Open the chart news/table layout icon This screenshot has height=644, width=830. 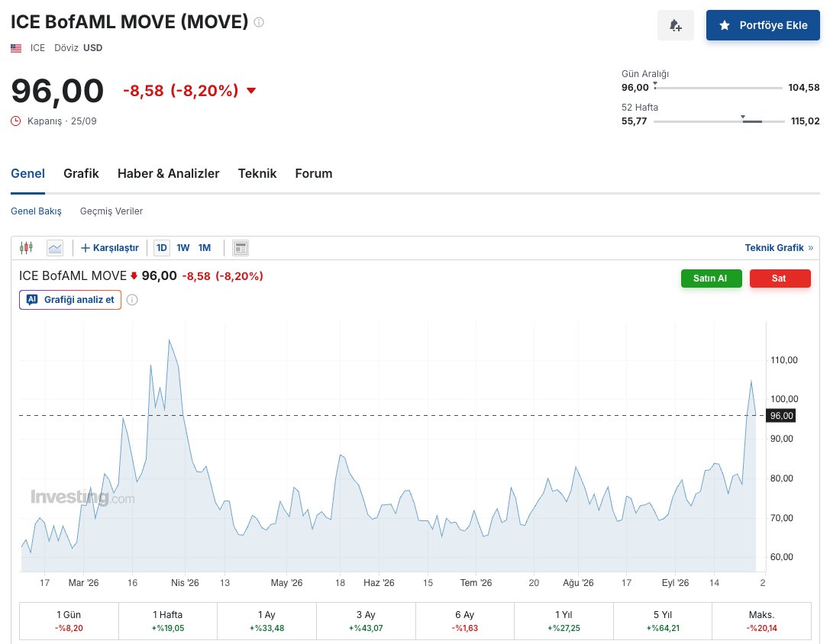pyautogui.click(x=241, y=248)
